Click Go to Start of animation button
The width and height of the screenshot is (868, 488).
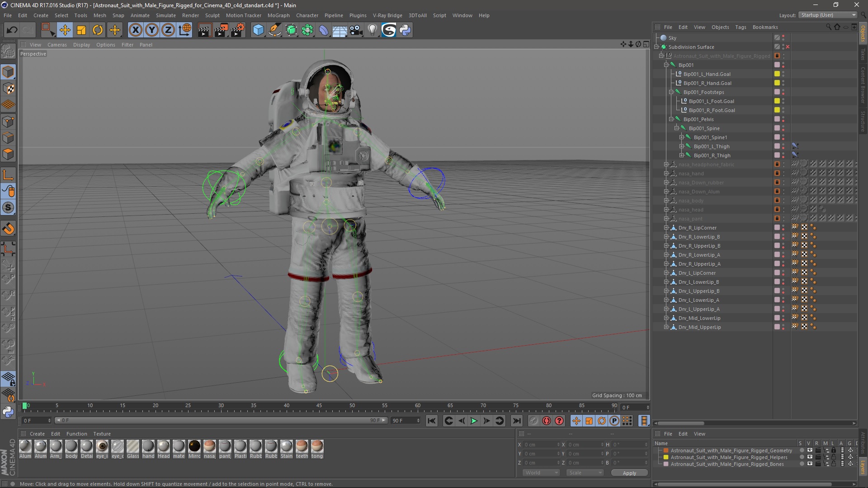tap(432, 421)
